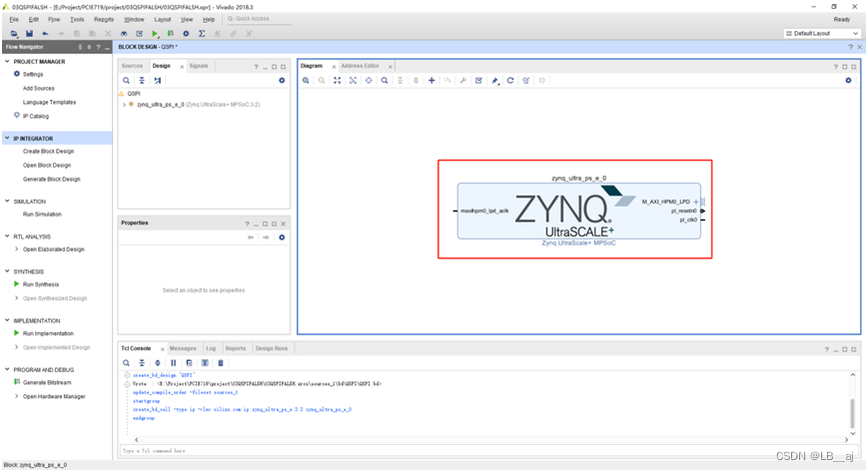Click Pause icon in Tcl Console toolbar
Image resolution: width=868 pixels, height=472 pixels.
[173, 363]
